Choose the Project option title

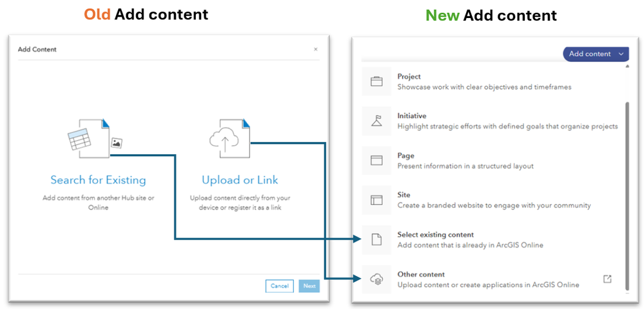tap(409, 76)
